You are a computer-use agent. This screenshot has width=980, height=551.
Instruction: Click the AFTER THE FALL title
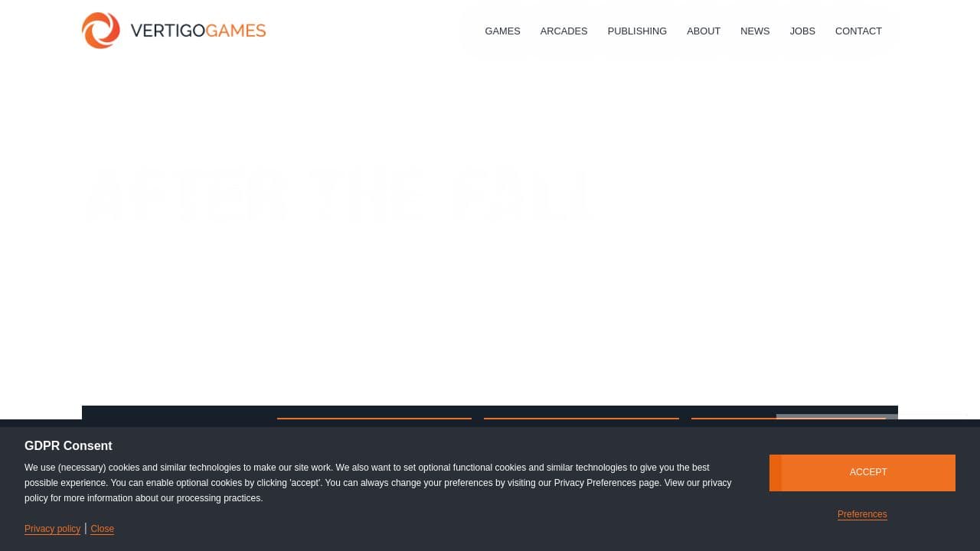pyautogui.click(x=339, y=195)
